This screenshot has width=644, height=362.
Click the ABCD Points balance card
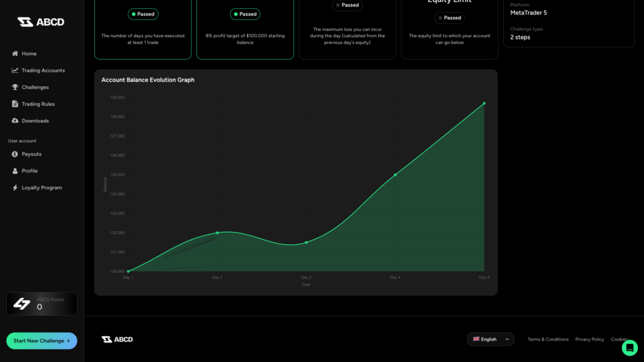pos(42,304)
